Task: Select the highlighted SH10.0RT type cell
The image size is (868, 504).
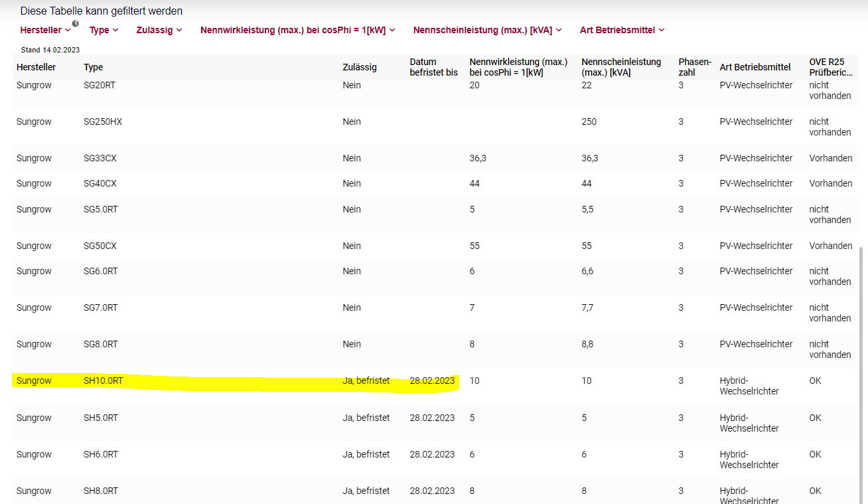Action: click(x=104, y=380)
